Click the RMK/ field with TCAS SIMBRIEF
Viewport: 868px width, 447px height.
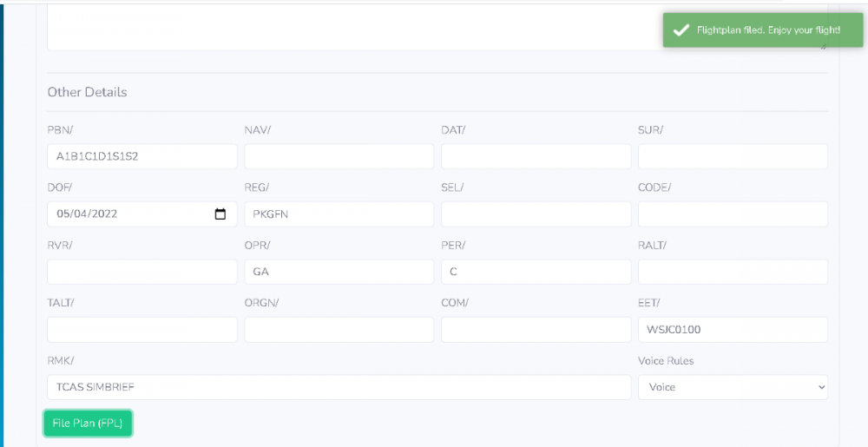pos(339,387)
